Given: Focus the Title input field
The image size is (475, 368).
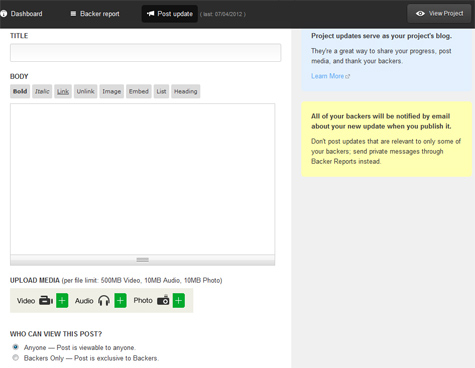Looking at the screenshot, I should click(x=145, y=53).
